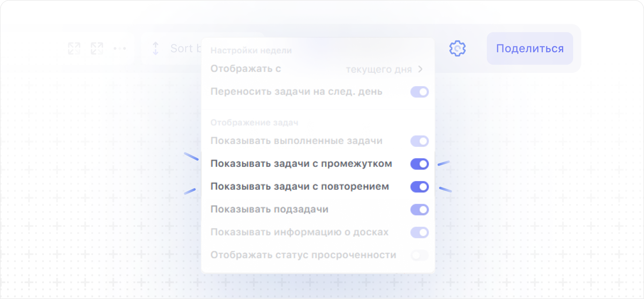644x299 pixels.
Task: Click the Показывать задачи с промежутком label
Action: (x=301, y=164)
